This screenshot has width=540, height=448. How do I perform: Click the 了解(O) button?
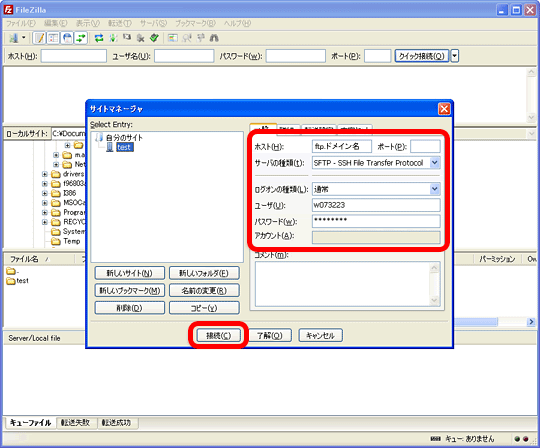coord(270,335)
